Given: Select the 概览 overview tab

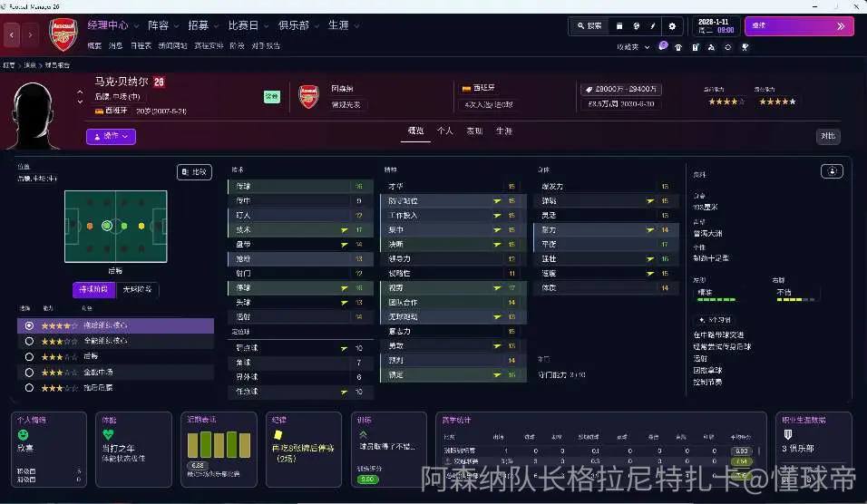Looking at the screenshot, I should (415, 131).
